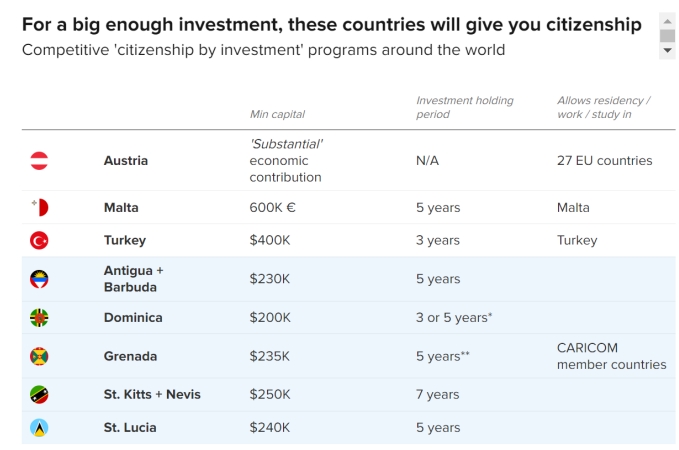Viewport: 679px width, 450px height.
Task: Select the Min capital column header
Action: (x=277, y=114)
